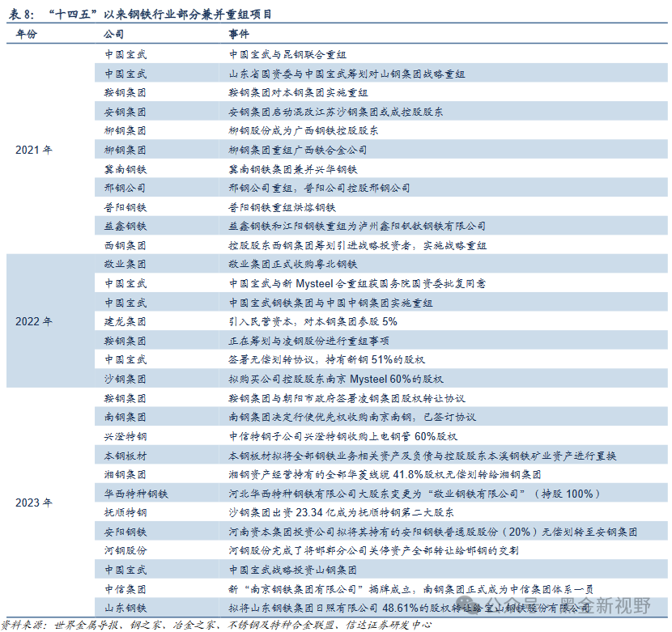Screen dimensions: 672x632
Task: Click event "中信特钢子公司兴澄特钢收购上电钢管 60%股权"
Action: (x=342, y=437)
